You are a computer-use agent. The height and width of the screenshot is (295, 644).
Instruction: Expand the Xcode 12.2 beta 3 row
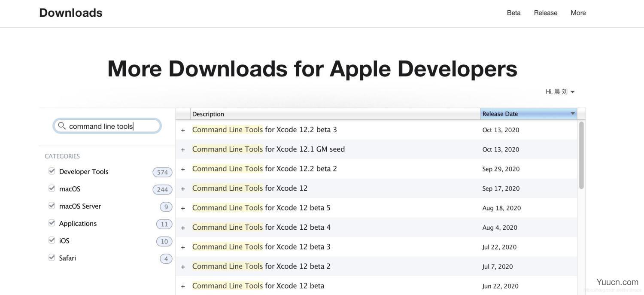[183, 130]
